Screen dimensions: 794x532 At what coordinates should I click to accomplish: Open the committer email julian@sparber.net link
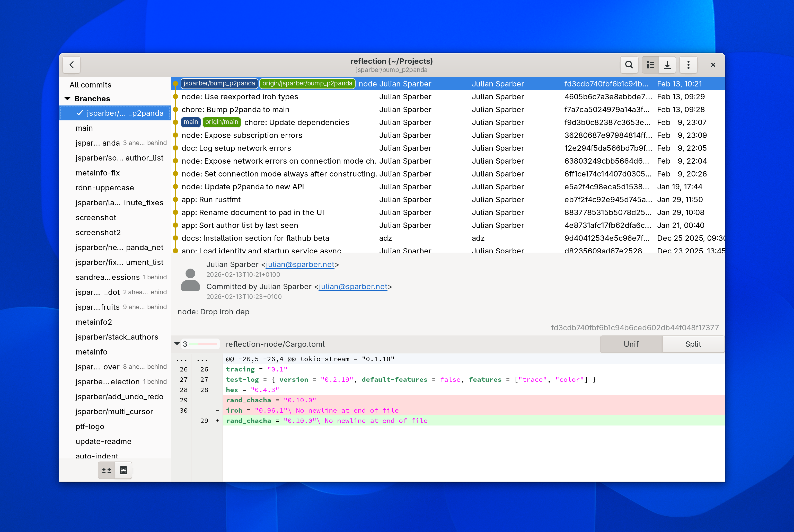click(353, 287)
